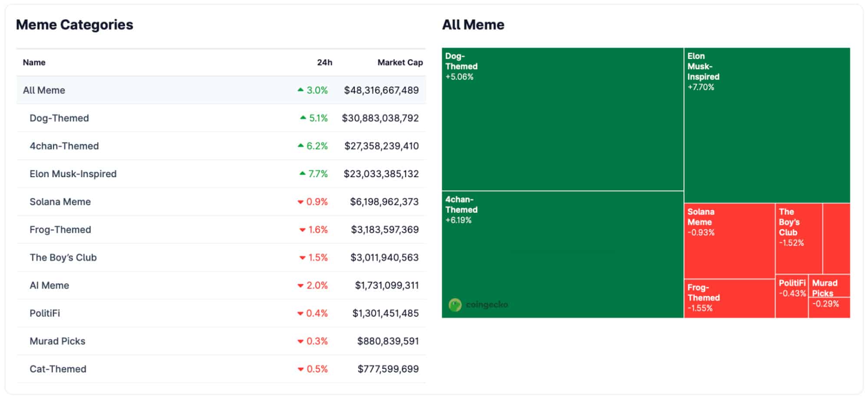The height and width of the screenshot is (400, 868).
Task: Open The Boy's Club table entry
Action: [x=63, y=258]
